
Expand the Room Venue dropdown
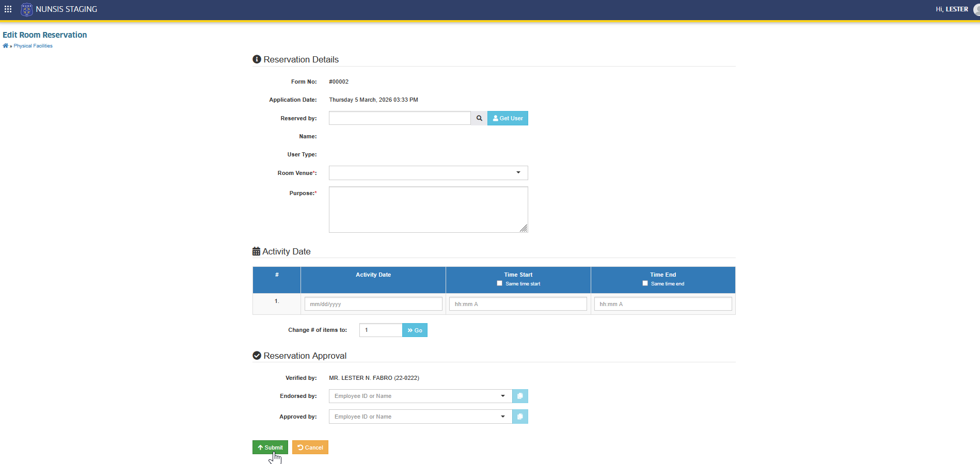pos(428,173)
